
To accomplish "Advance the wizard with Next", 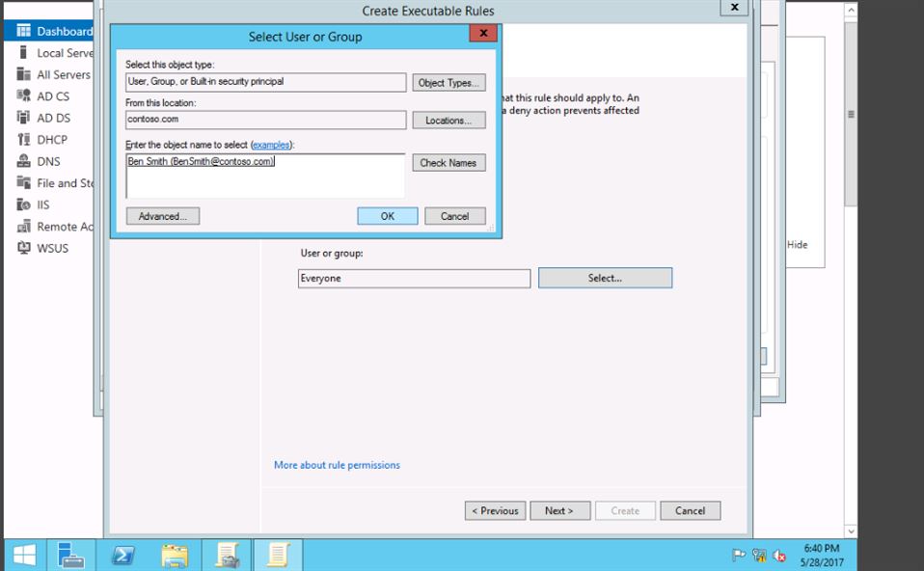I will pyautogui.click(x=559, y=511).
